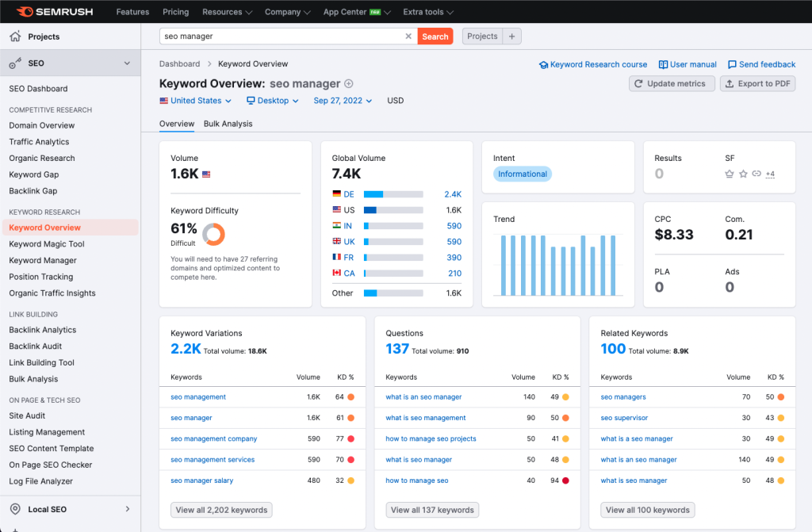
Task: Click the star SERP feature icon
Action: click(743, 174)
